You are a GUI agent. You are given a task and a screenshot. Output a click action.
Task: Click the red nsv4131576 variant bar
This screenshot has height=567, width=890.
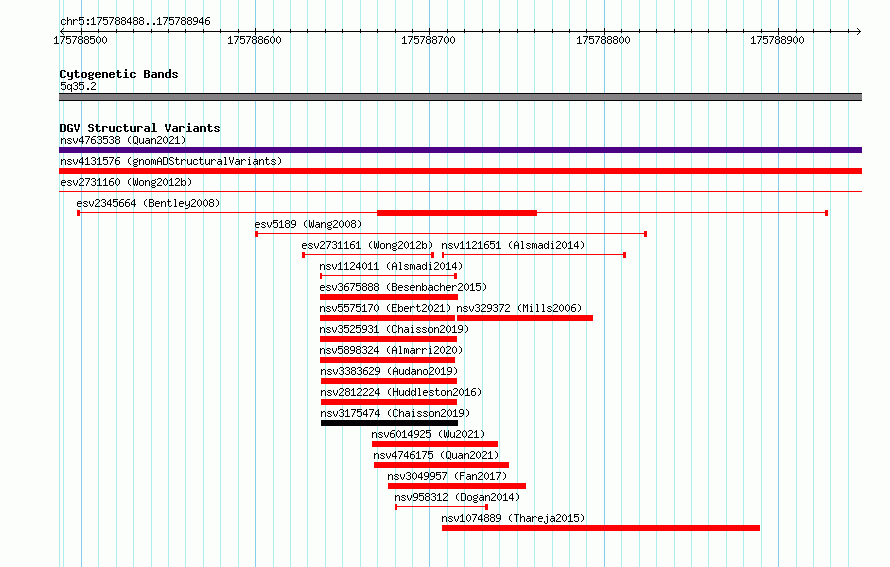click(460, 171)
